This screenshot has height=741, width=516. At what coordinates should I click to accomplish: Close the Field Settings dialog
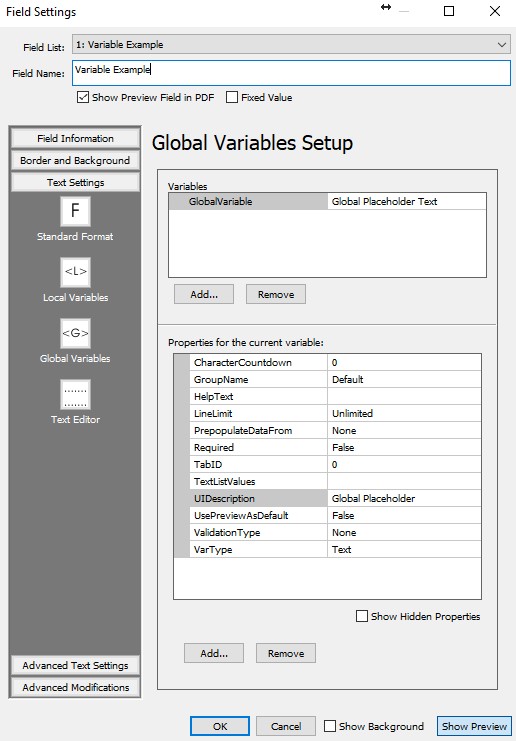(x=495, y=11)
